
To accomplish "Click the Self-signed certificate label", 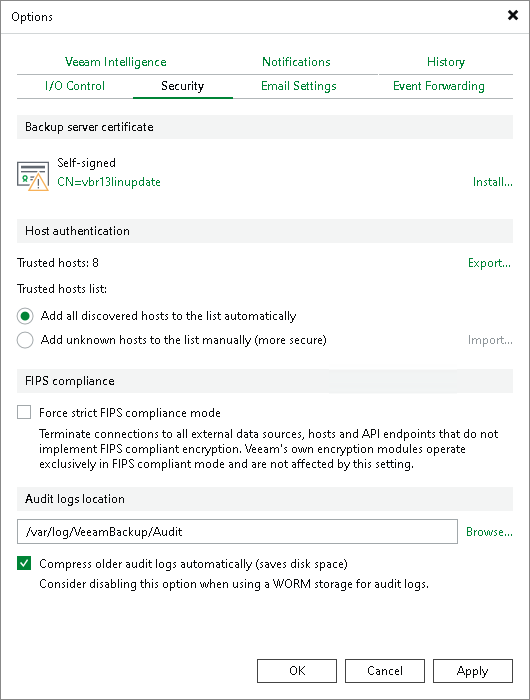I will (x=86, y=163).
